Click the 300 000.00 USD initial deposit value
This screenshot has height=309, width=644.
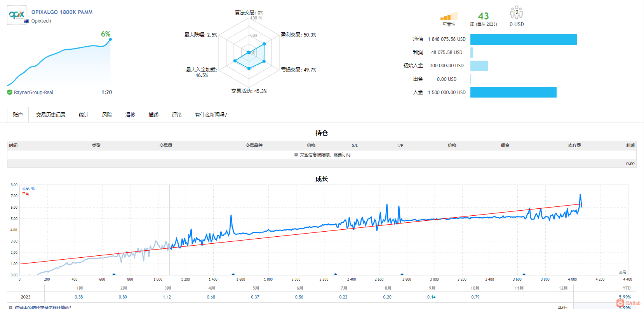447,66
